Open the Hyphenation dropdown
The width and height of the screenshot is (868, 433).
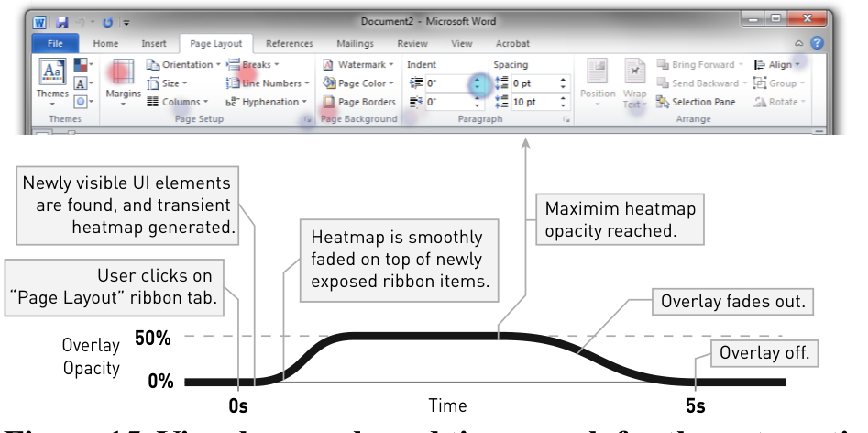click(x=267, y=102)
